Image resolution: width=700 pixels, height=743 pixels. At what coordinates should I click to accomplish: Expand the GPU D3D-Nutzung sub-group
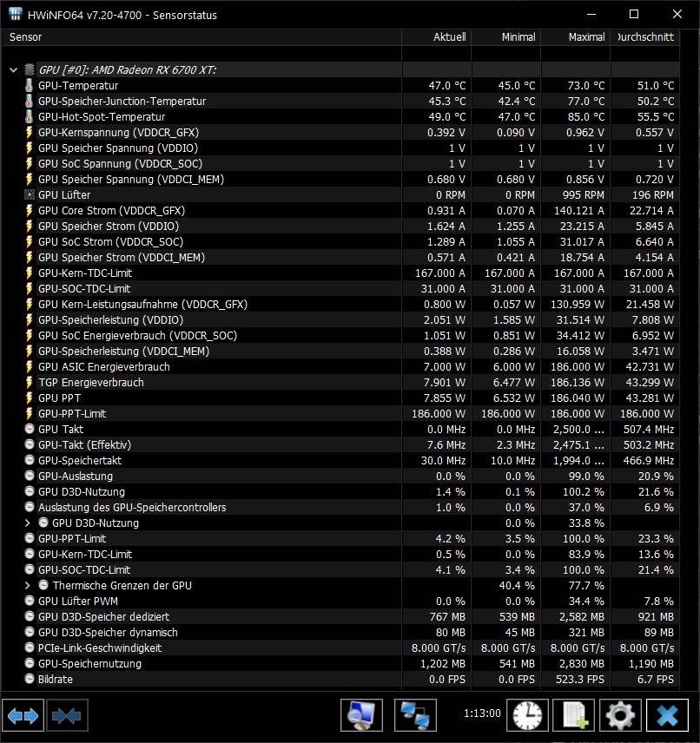click(x=28, y=523)
